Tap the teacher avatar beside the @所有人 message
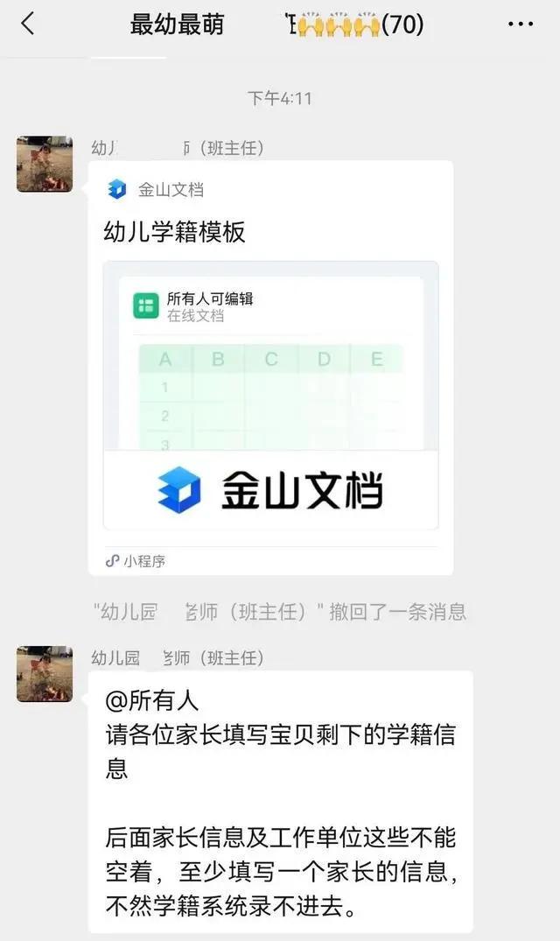The width and height of the screenshot is (560, 941). click(45, 674)
